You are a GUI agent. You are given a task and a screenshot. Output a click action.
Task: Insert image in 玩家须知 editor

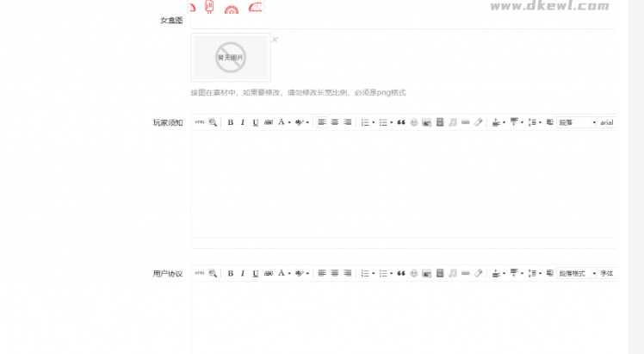[427, 122]
